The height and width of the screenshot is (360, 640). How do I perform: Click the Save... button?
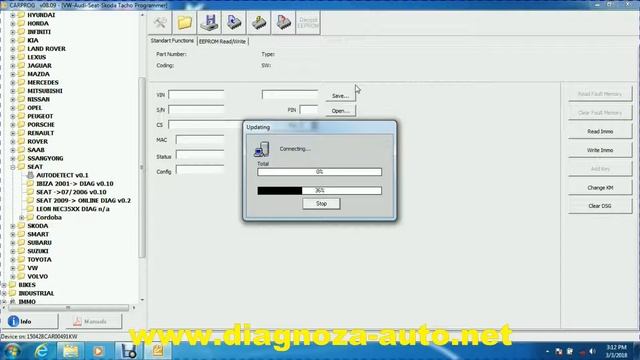(x=340, y=96)
